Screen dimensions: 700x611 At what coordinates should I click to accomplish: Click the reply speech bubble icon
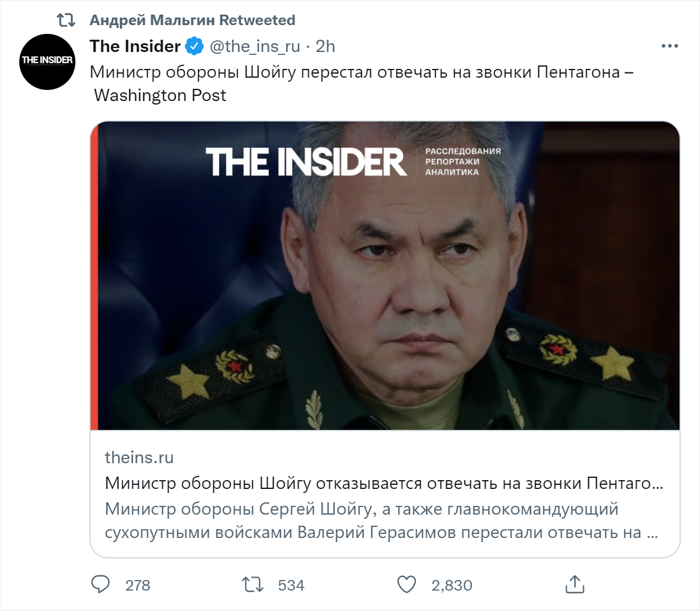pyautogui.click(x=101, y=585)
